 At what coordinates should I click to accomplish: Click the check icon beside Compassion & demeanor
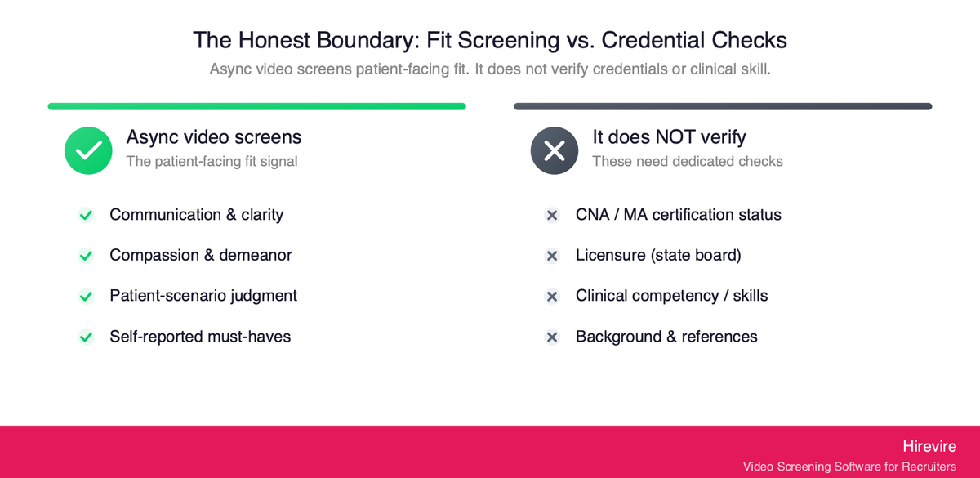[86, 256]
